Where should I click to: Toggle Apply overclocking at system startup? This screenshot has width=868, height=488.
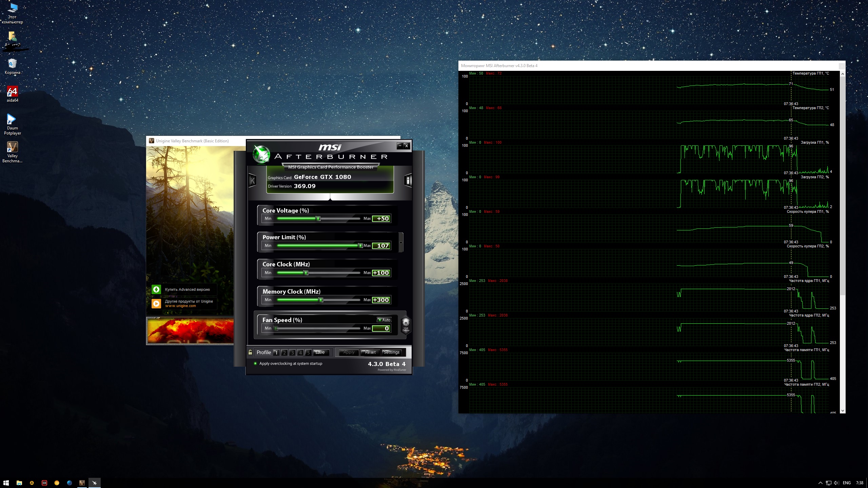click(x=255, y=364)
